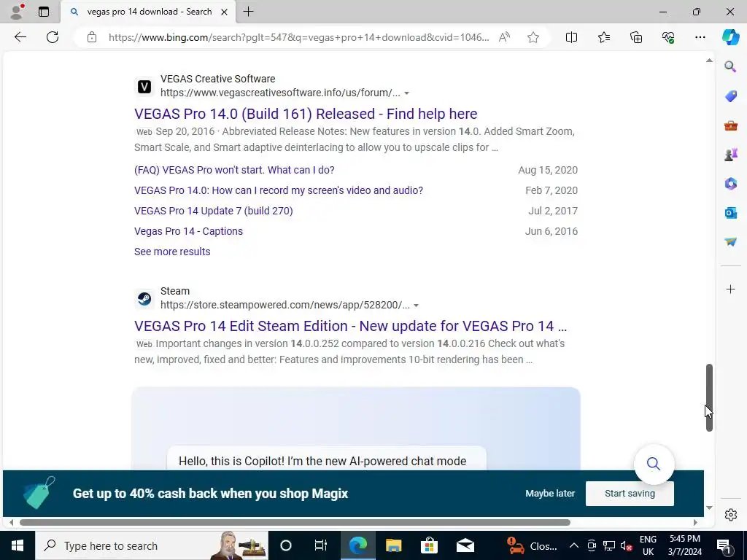Image resolution: width=747 pixels, height=560 pixels.
Task: Open Mail app from taskbar
Action: click(465, 545)
